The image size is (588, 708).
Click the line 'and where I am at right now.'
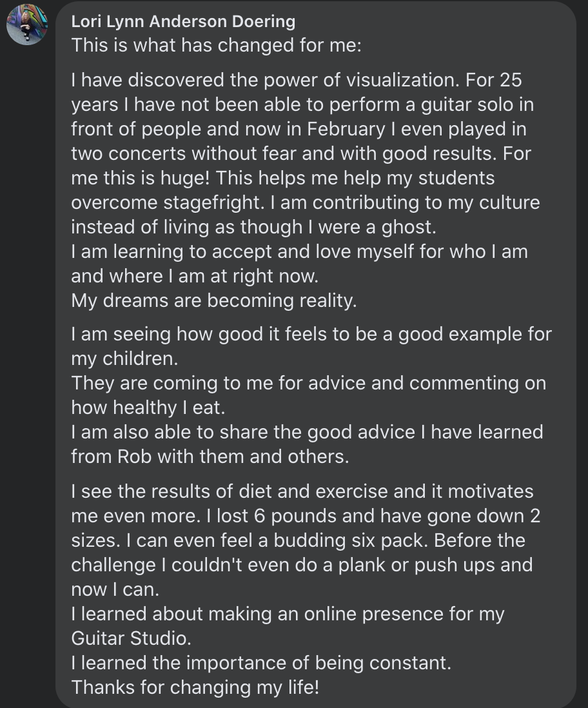click(x=195, y=276)
